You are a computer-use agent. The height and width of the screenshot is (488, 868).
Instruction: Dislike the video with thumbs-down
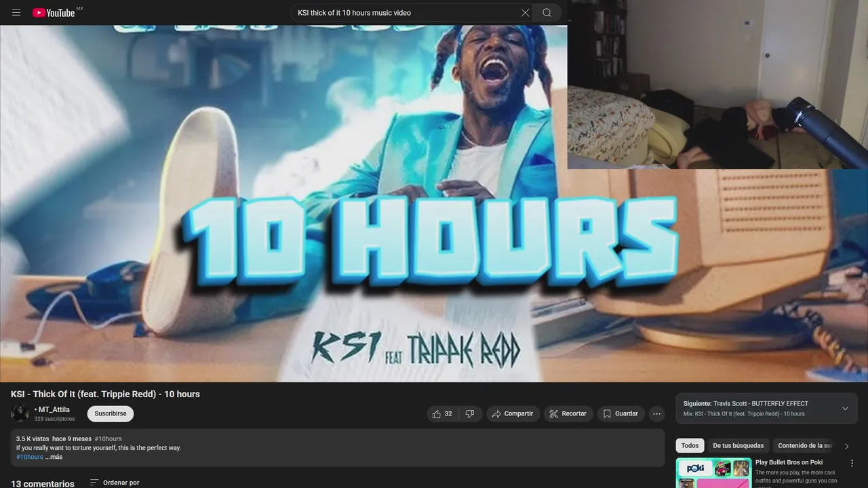(x=470, y=413)
